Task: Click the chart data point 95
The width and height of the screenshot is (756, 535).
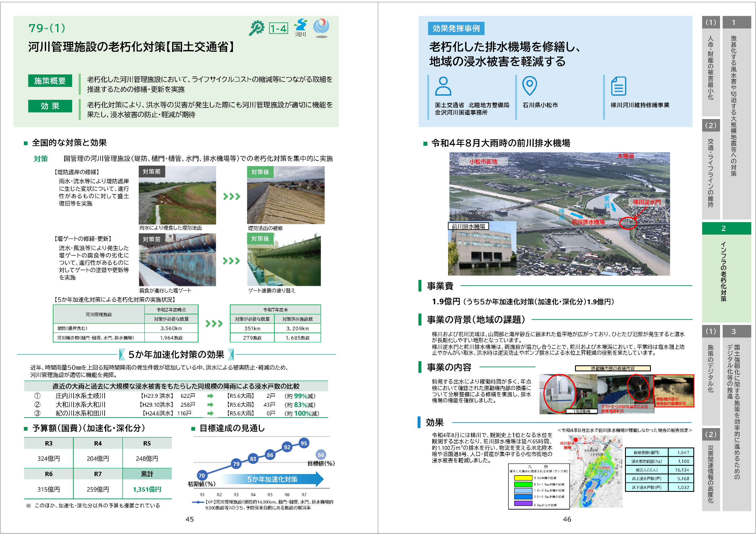Action: (x=304, y=443)
